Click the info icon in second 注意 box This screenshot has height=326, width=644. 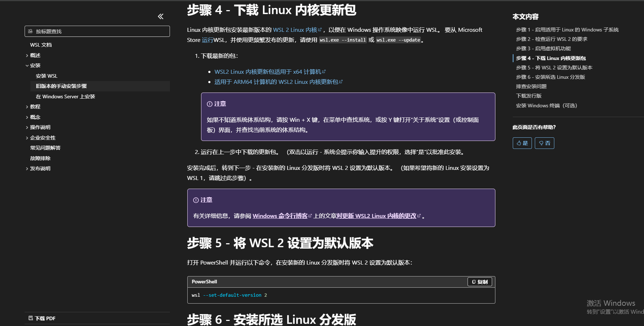(x=196, y=200)
